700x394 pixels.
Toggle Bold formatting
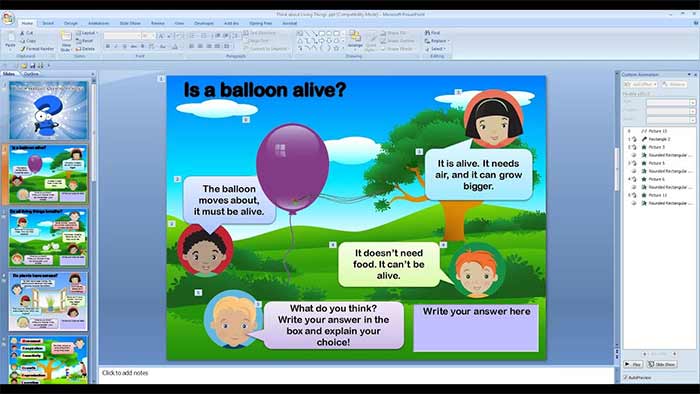tap(108, 46)
